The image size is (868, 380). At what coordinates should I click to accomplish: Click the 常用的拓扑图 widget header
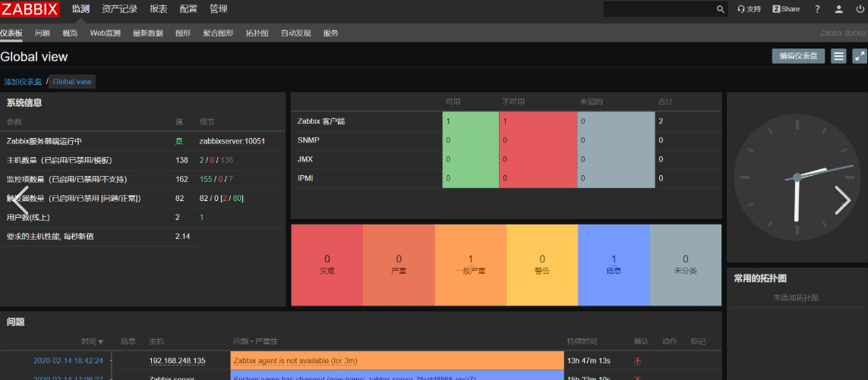tap(760, 278)
